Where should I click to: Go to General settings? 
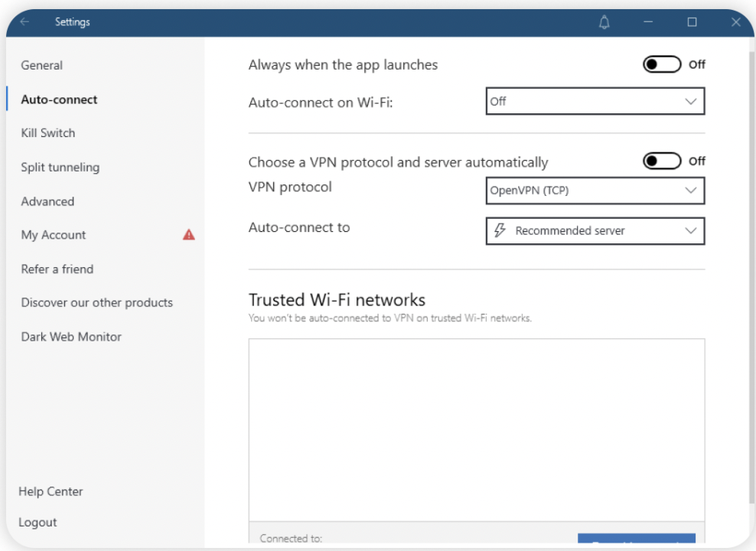coord(42,66)
